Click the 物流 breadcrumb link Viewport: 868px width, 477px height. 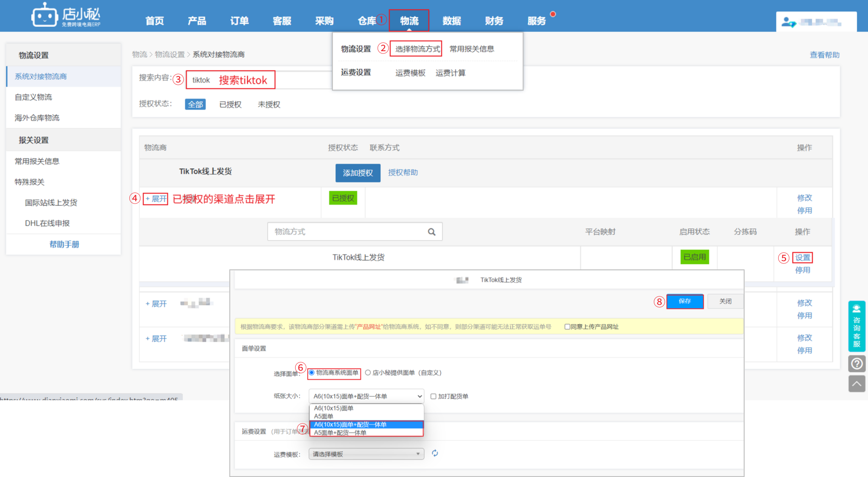(140, 54)
